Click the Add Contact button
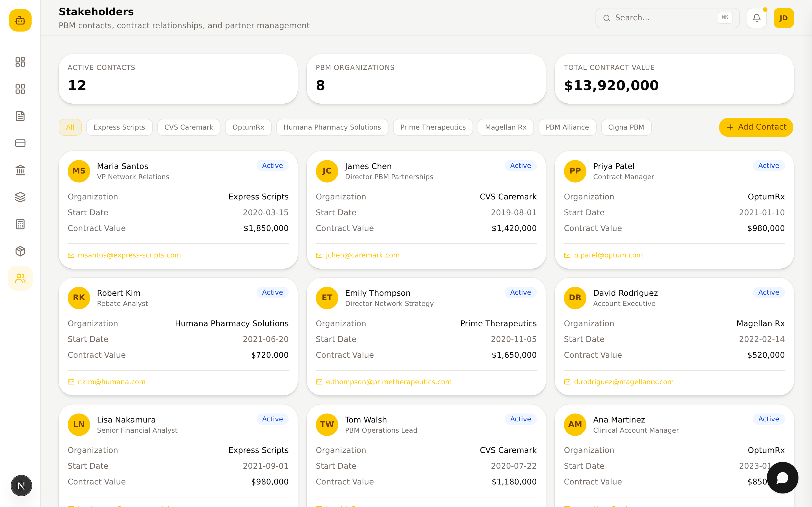 coord(756,127)
